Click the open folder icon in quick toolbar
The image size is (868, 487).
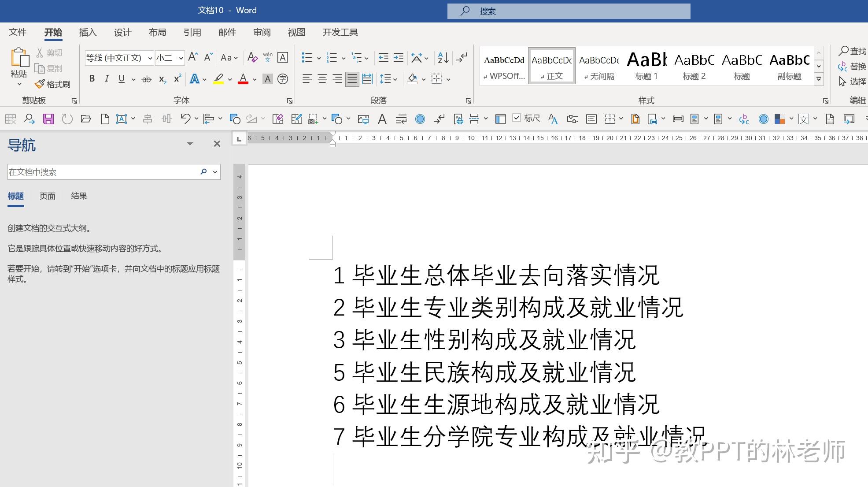[86, 119]
